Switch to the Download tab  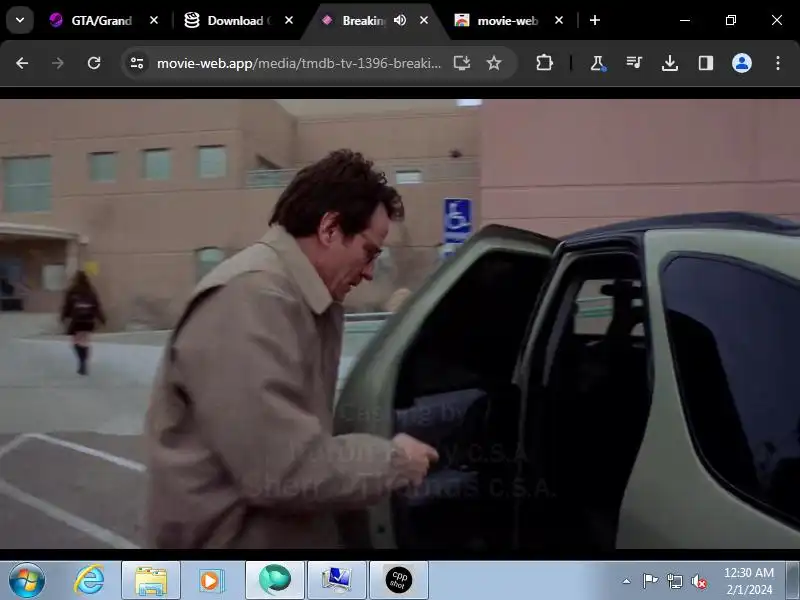tap(228, 20)
